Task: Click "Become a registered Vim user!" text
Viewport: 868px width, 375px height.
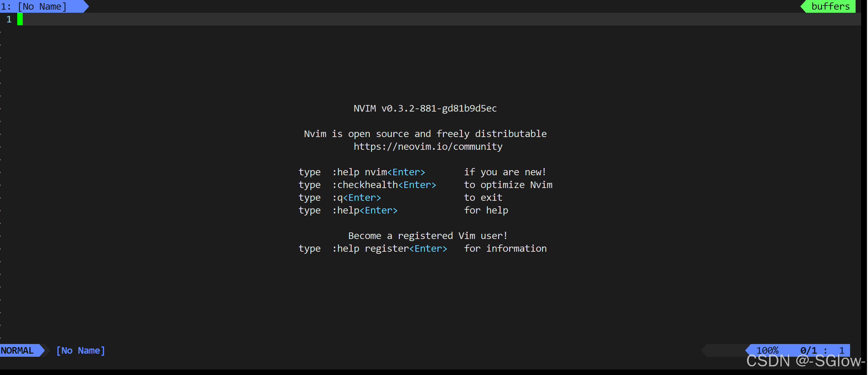Action: 428,236
